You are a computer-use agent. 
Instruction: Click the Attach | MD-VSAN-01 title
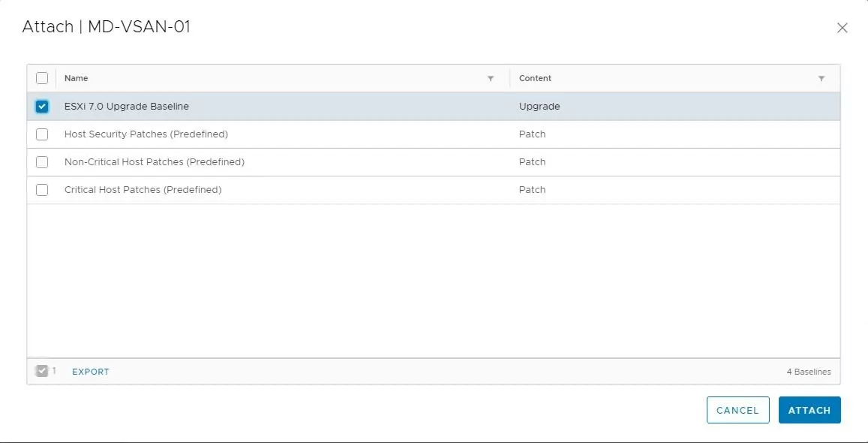107,26
